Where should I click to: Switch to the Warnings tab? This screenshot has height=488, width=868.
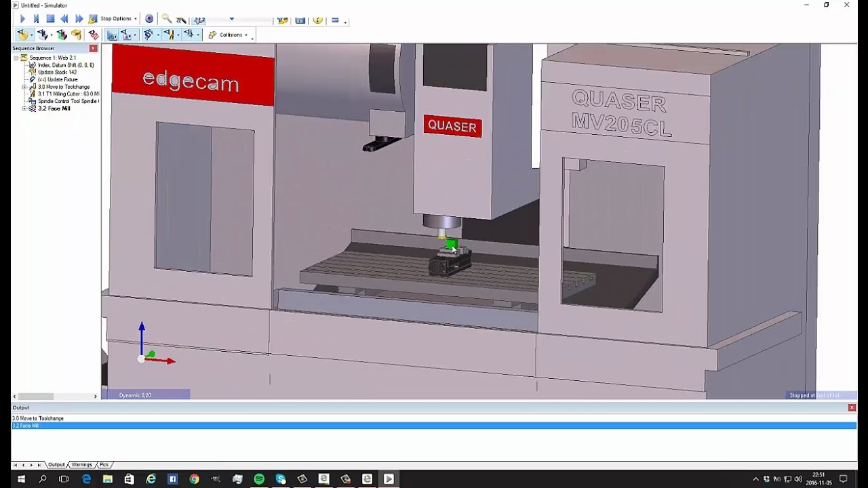coord(81,465)
